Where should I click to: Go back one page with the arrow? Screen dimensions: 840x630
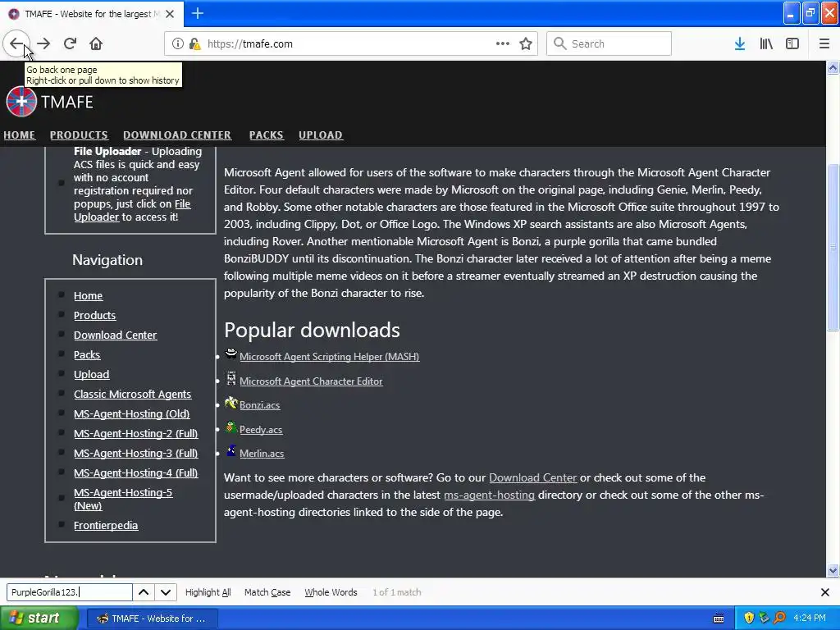click(16, 43)
